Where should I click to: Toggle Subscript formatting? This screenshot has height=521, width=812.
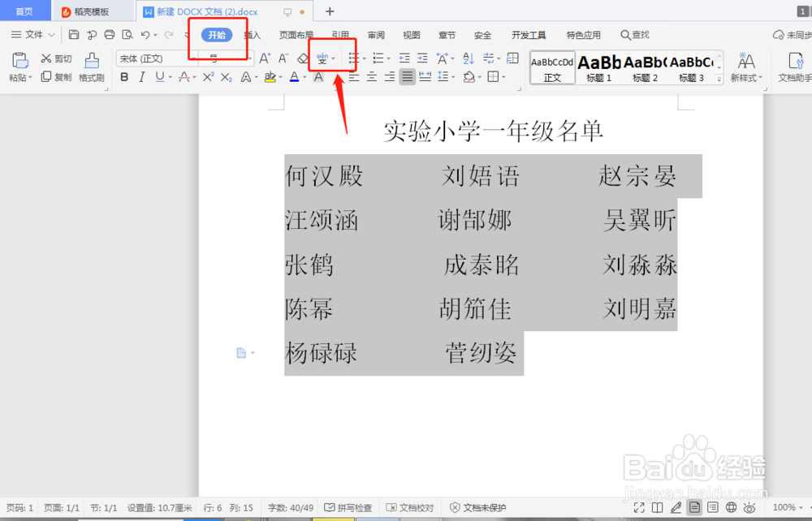tap(227, 77)
